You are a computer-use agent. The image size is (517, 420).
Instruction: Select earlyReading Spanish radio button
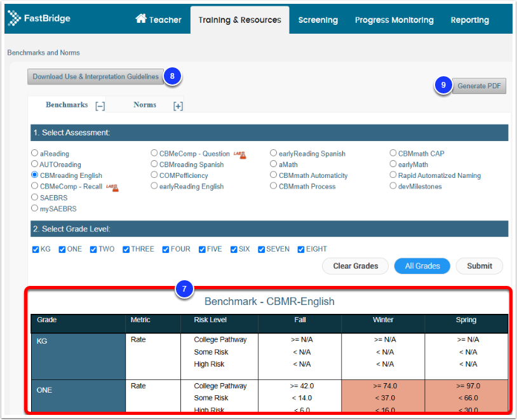point(273,152)
